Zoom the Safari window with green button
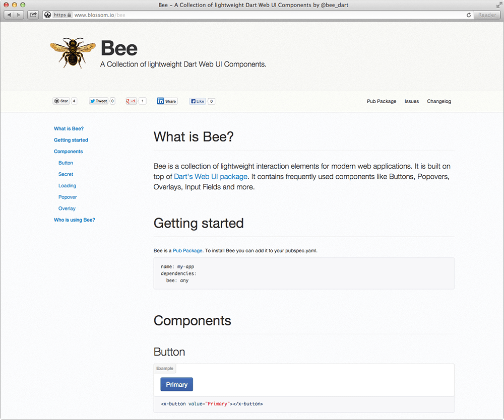 click(23, 5)
